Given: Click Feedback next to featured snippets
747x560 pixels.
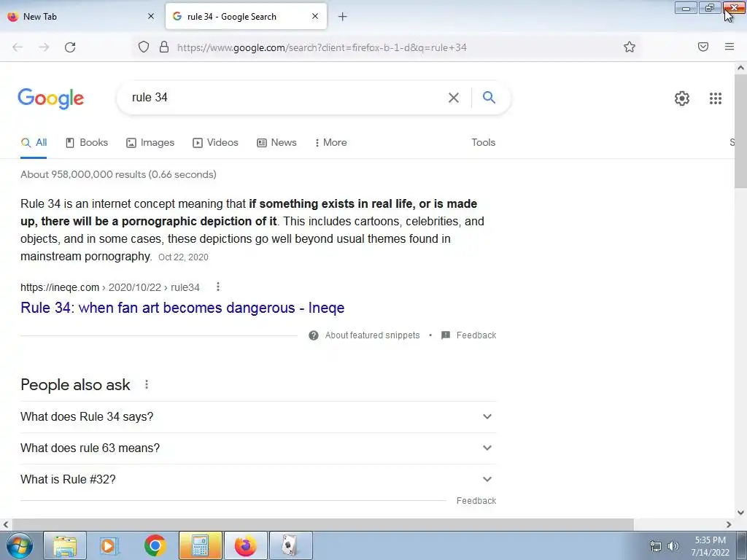Looking at the screenshot, I should click(x=476, y=335).
